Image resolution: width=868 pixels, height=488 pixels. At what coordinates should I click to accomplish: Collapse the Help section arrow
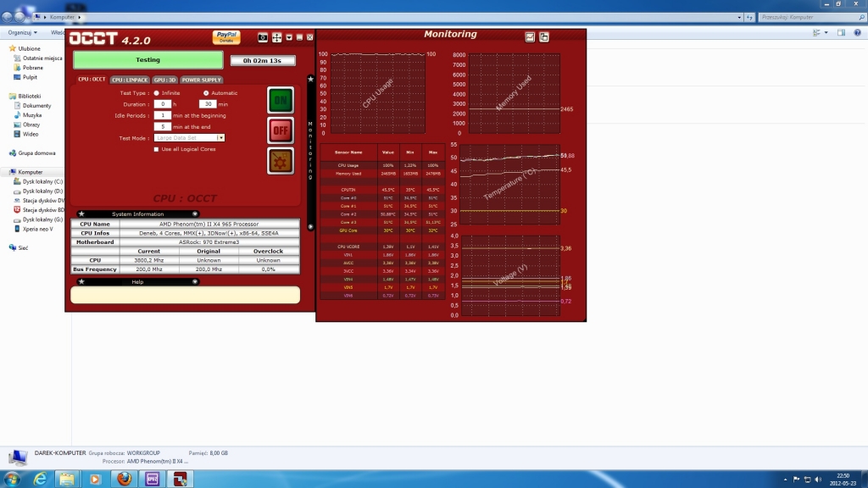[x=195, y=281]
